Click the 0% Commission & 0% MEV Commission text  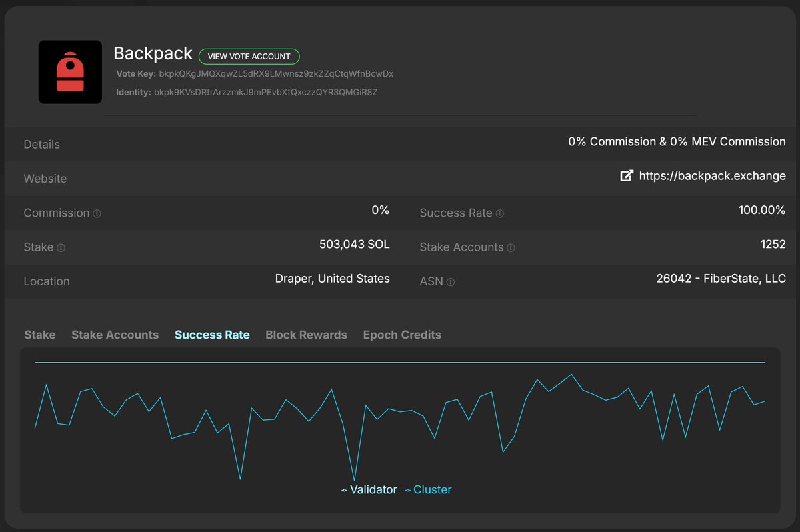click(x=677, y=141)
